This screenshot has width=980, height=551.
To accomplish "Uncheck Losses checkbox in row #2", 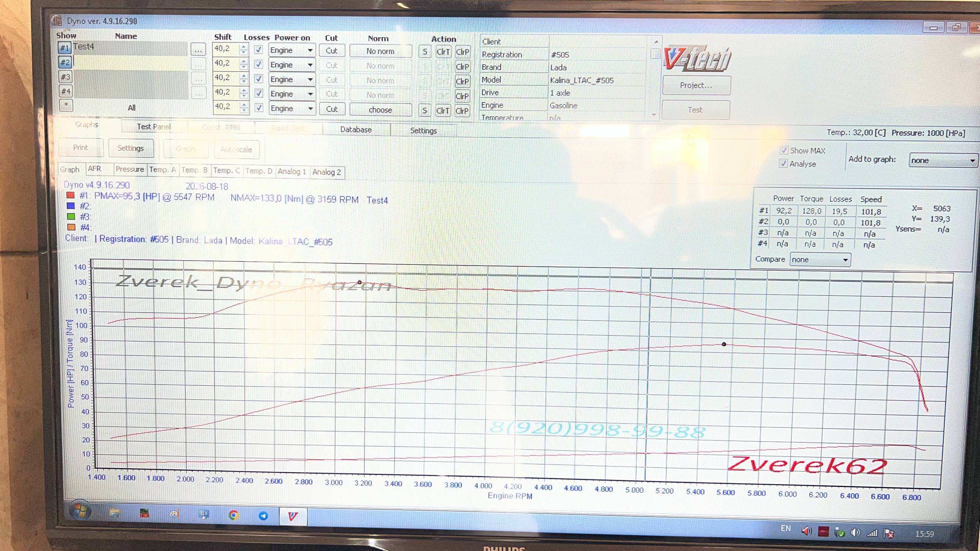I will pos(259,64).
